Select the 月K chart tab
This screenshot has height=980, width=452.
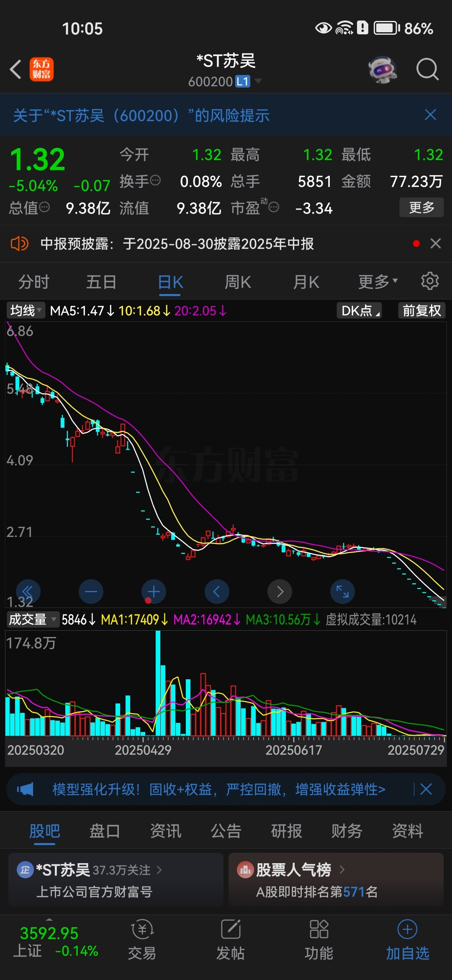(306, 282)
